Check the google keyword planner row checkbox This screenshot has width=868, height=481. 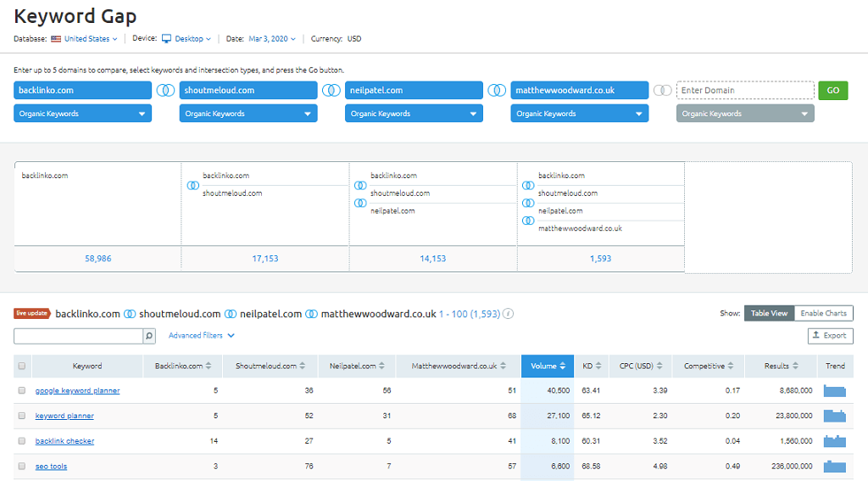pyautogui.click(x=21, y=390)
